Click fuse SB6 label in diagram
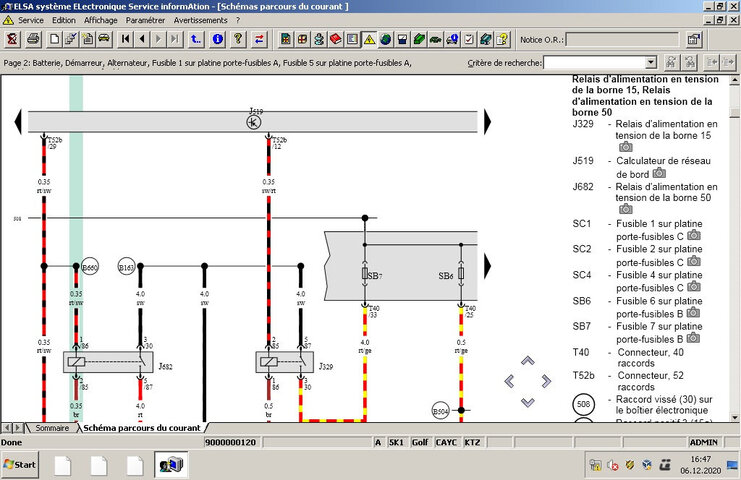This screenshot has height=480, width=741. (x=446, y=275)
